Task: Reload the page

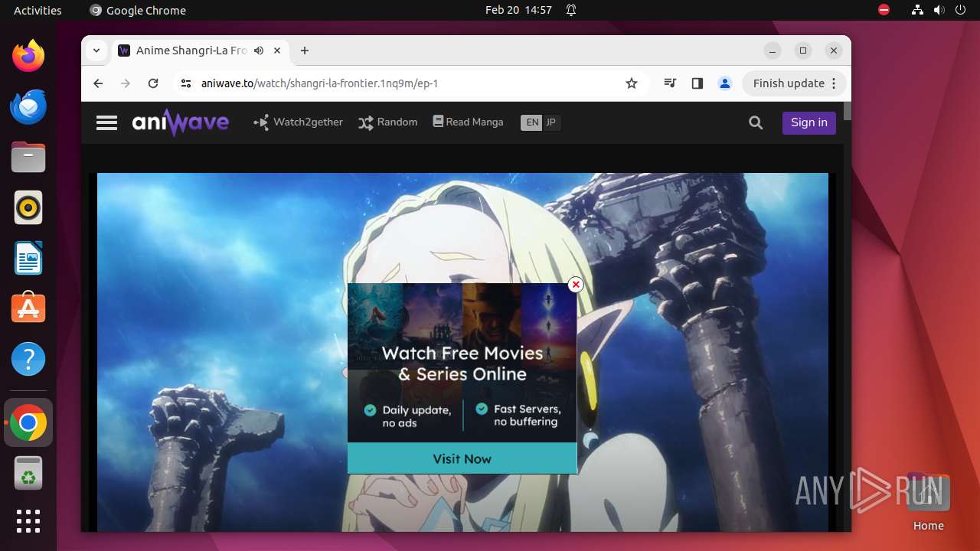Action: [153, 83]
